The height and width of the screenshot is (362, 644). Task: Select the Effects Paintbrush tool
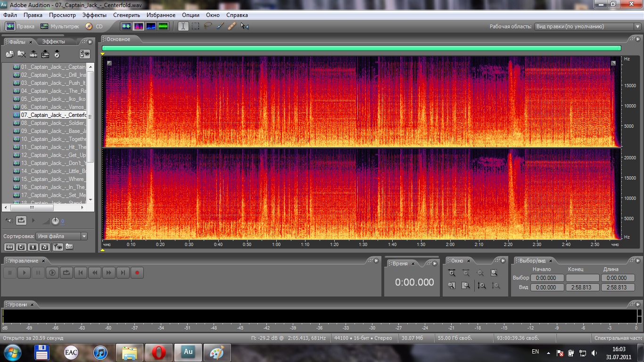220,26
